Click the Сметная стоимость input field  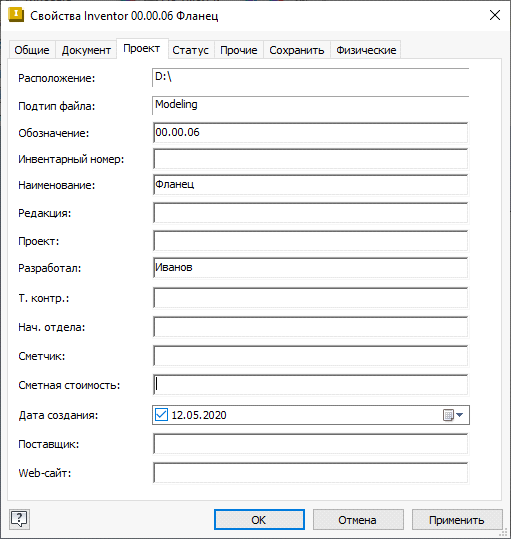(310, 385)
